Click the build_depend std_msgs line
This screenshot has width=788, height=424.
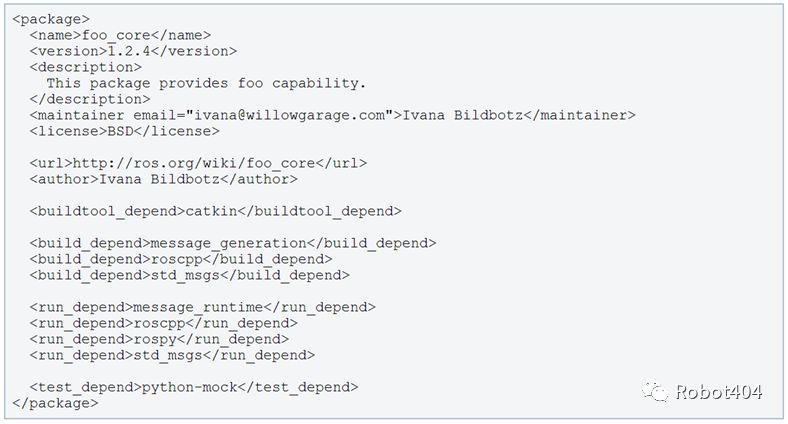(x=189, y=275)
